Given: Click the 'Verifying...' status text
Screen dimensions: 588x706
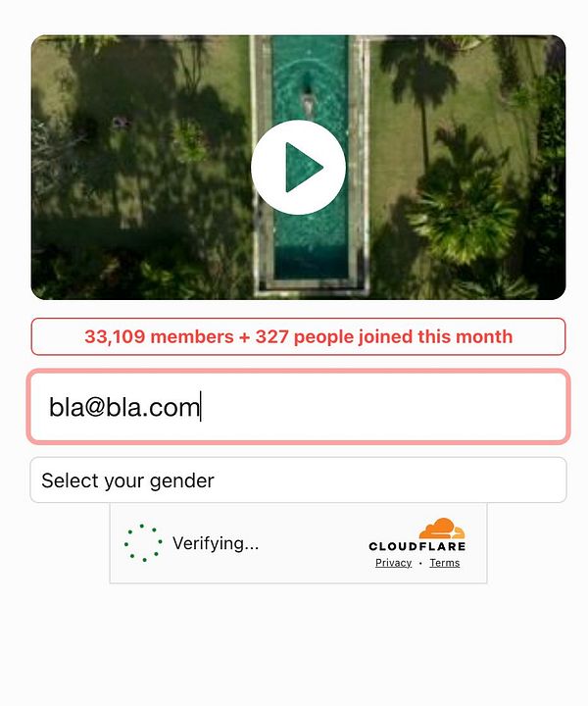Looking at the screenshot, I should pyautogui.click(x=216, y=543).
